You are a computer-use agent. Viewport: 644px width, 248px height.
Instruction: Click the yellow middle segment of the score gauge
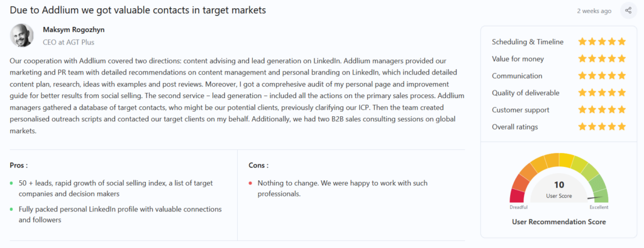(567, 160)
